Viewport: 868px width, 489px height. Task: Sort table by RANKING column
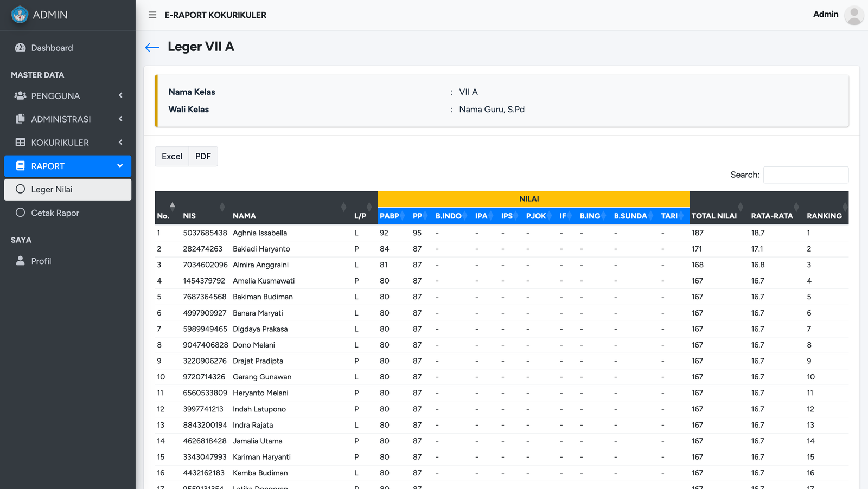(826, 208)
